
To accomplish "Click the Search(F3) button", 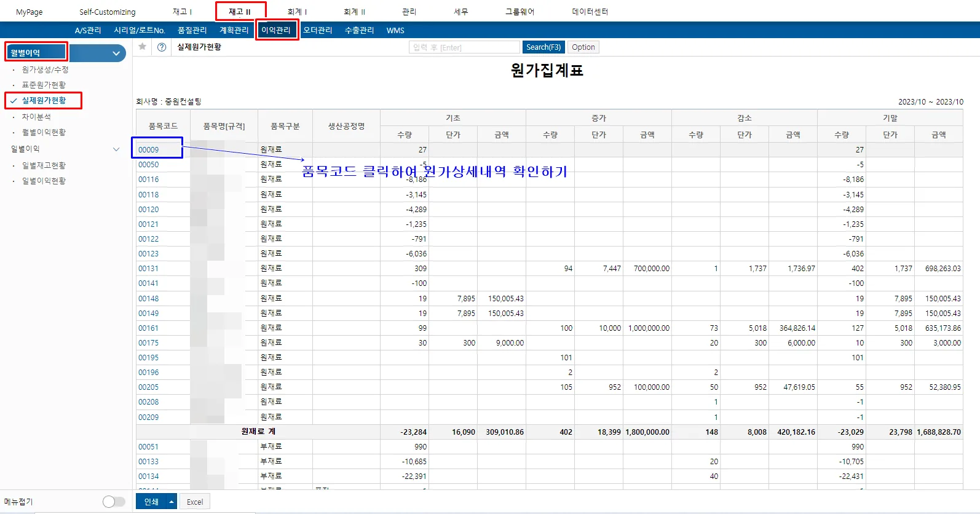I will [543, 47].
